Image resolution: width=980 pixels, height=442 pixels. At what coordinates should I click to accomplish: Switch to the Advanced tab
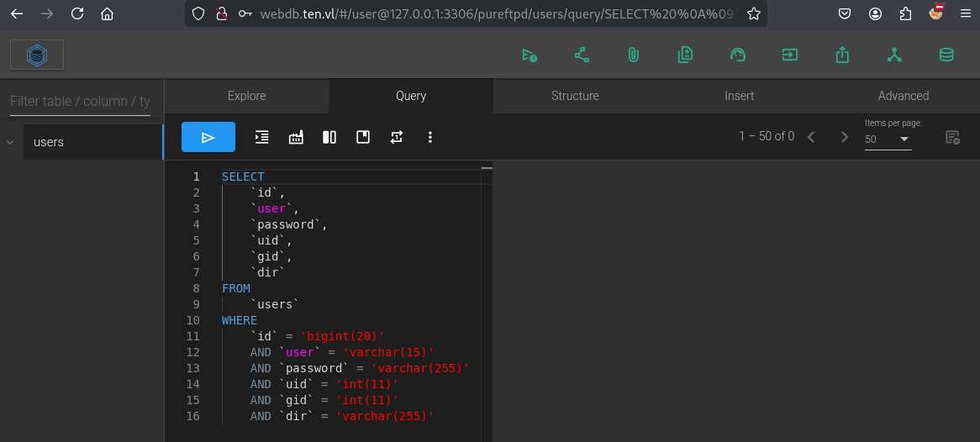point(904,96)
